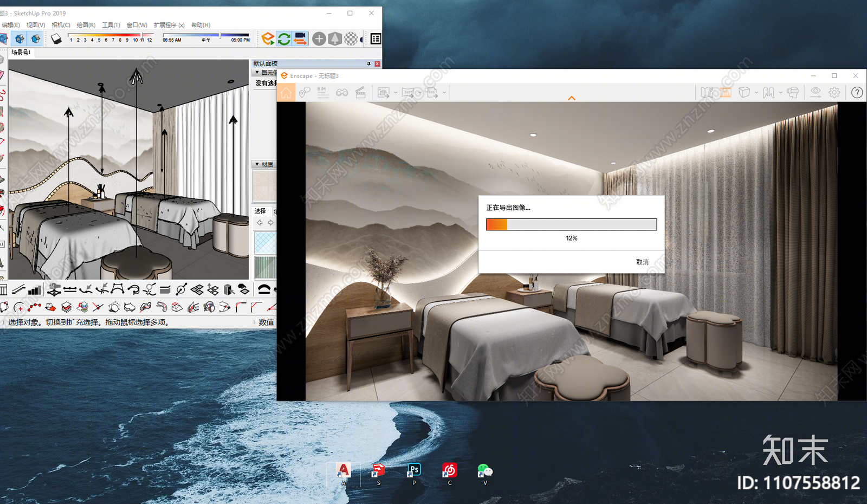Expand the screenshot export dropdown arrow
The height and width of the screenshot is (504, 867).
click(396, 93)
